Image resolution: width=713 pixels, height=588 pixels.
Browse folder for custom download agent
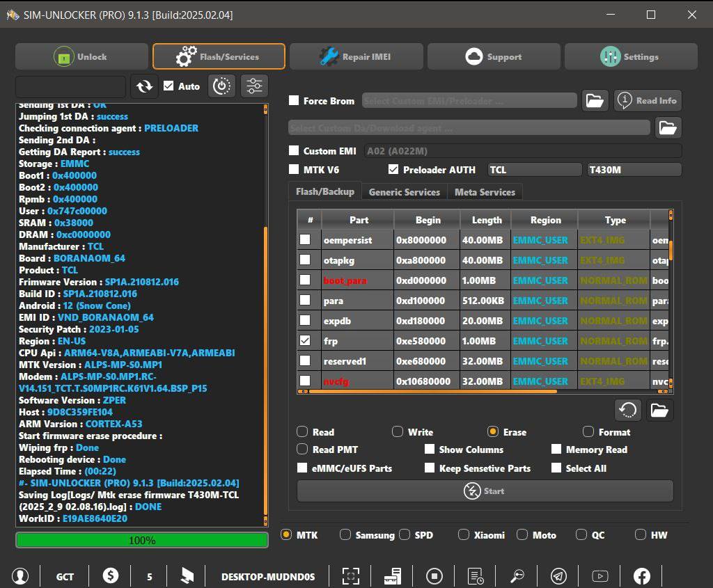[x=667, y=127]
